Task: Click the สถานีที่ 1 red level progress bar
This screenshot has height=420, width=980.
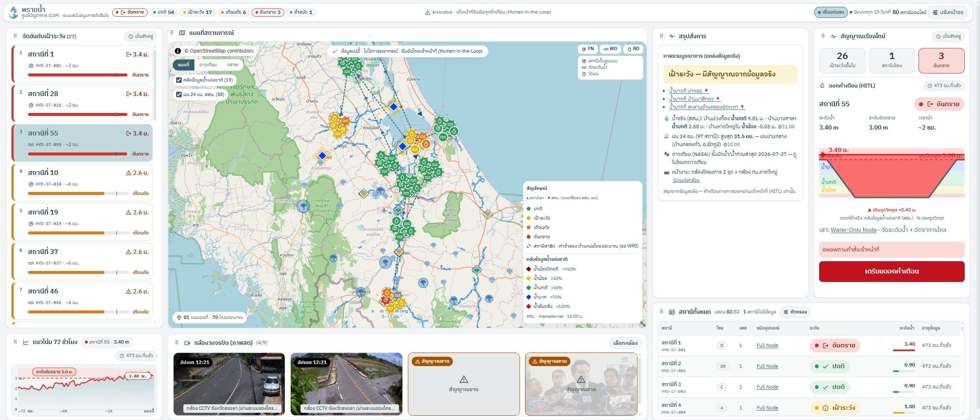Action: [x=78, y=75]
